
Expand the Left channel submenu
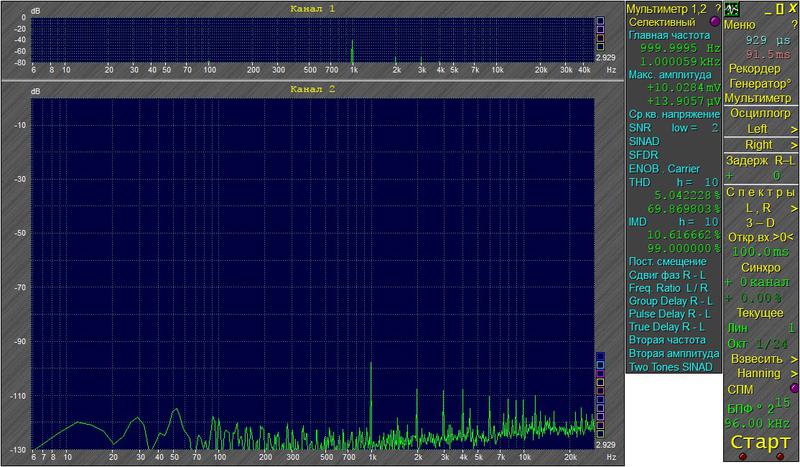792,129
